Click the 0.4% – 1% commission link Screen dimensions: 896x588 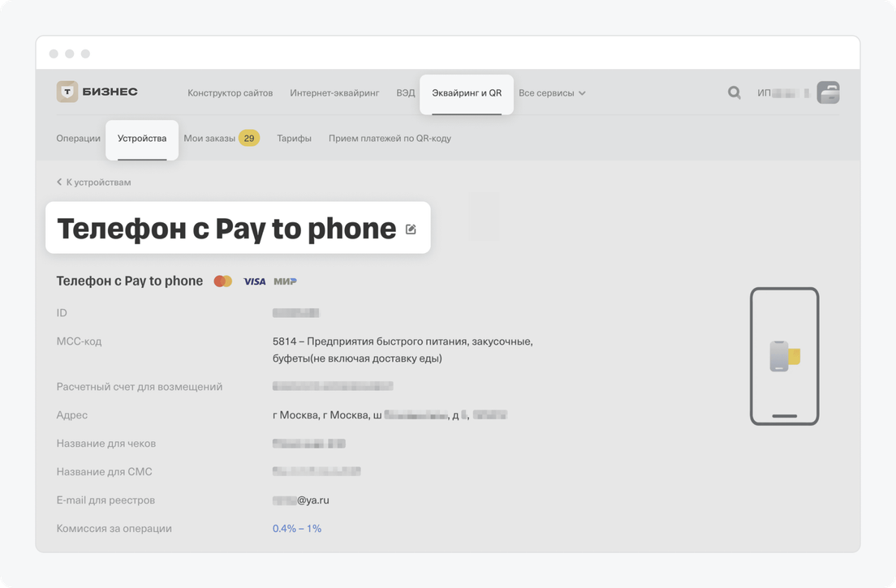click(297, 529)
